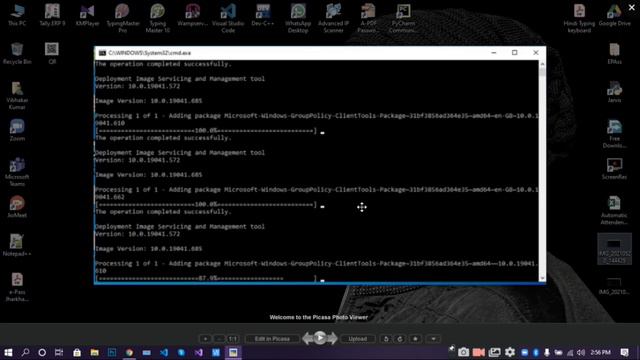The width and height of the screenshot is (640, 360).
Task: Click the active Picasa Photo Viewer taskbar icon
Action: pyautogui.click(x=233, y=352)
